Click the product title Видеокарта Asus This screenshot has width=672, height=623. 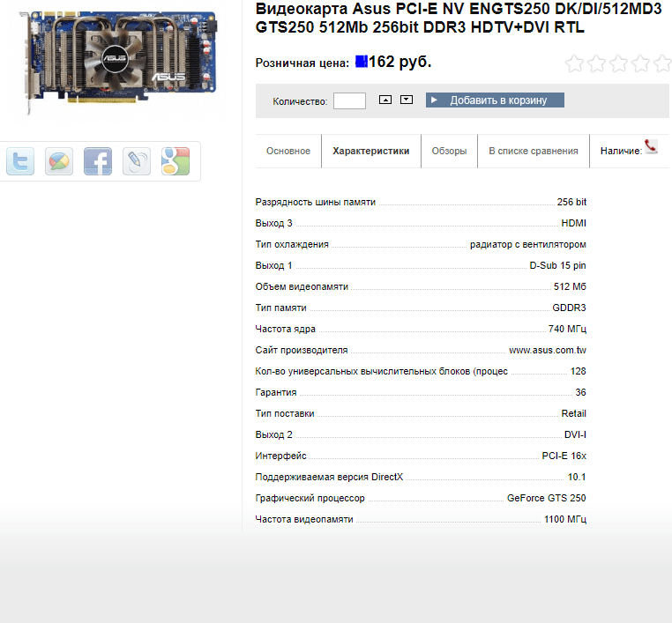click(459, 18)
